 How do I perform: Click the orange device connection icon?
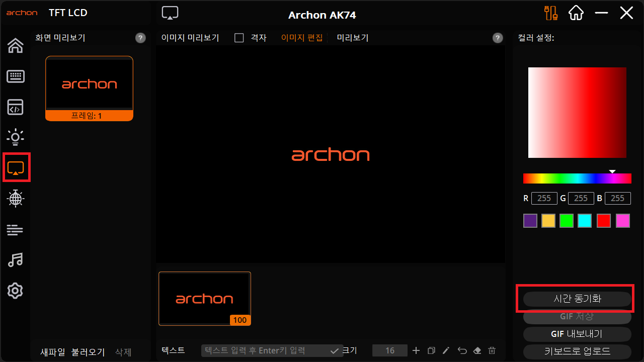tap(551, 13)
